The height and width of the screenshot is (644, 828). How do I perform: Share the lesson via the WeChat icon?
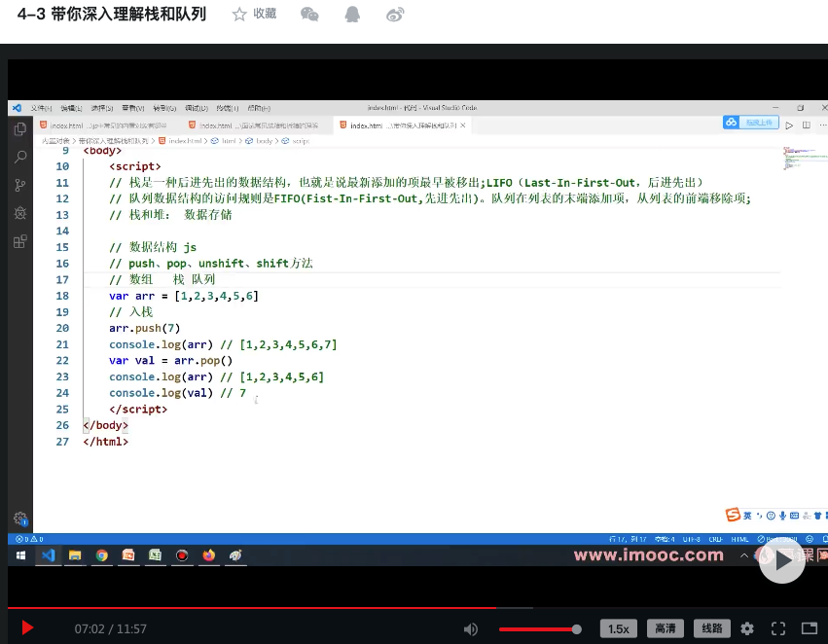(309, 15)
